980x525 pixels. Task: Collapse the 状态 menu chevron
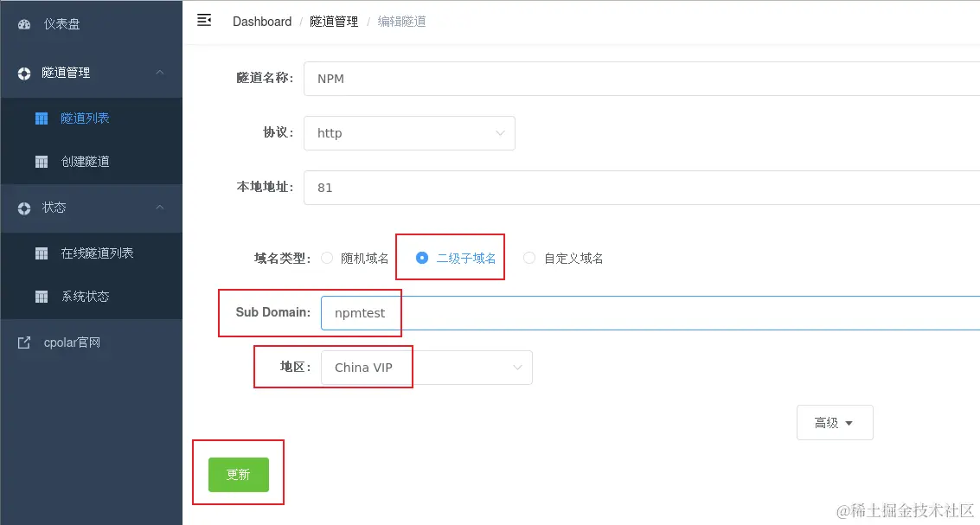click(x=160, y=207)
